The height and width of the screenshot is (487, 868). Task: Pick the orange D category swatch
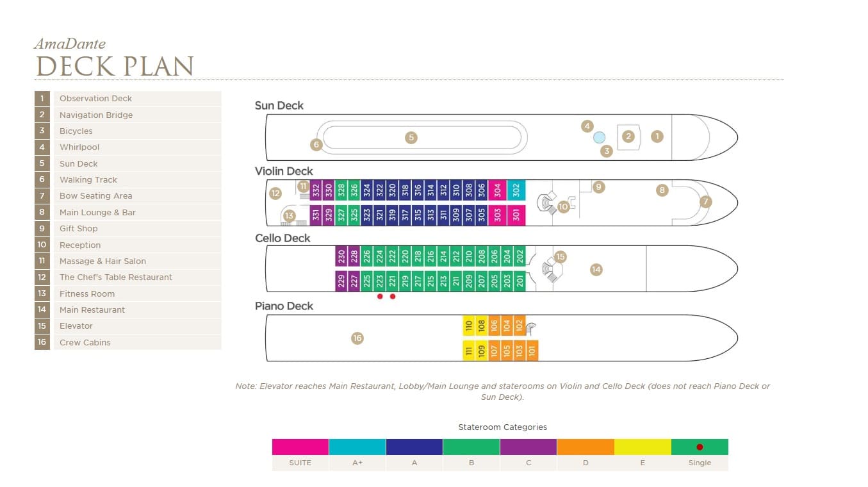pyautogui.click(x=585, y=447)
